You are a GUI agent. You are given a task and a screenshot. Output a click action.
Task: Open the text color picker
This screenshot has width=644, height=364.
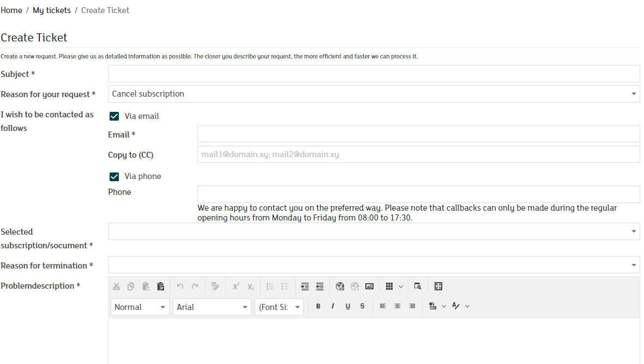pyautogui.click(x=457, y=307)
